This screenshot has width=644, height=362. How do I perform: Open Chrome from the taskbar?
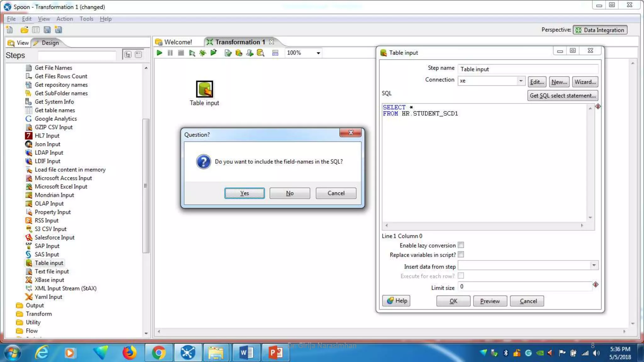[x=159, y=353]
